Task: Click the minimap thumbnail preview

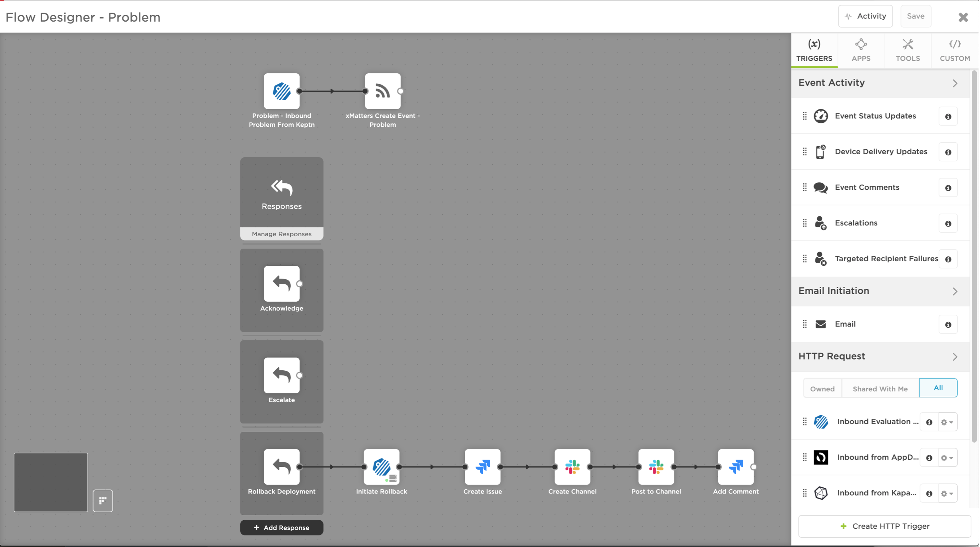Action: [51, 482]
